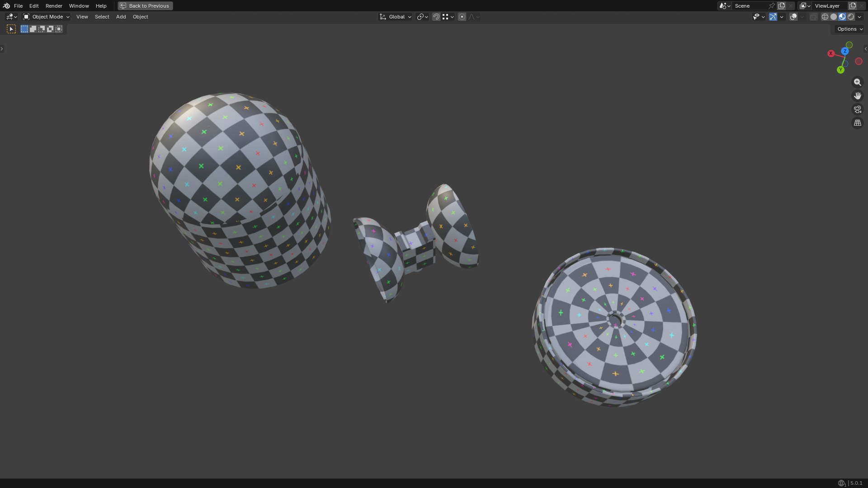Viewport: 868px width, 488px height.
Task: Click Back to Previous button
Action: (x=145, y=6)
